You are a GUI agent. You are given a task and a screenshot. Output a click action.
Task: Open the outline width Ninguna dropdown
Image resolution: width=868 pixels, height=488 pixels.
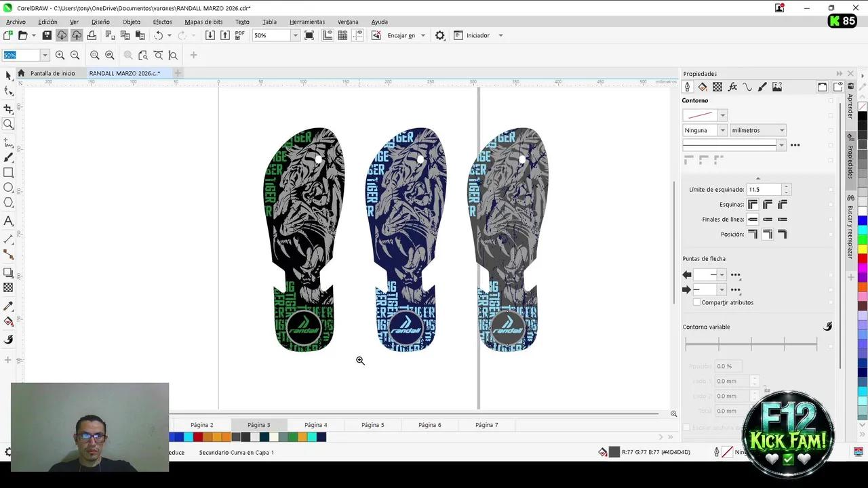(x=722, y=130)
